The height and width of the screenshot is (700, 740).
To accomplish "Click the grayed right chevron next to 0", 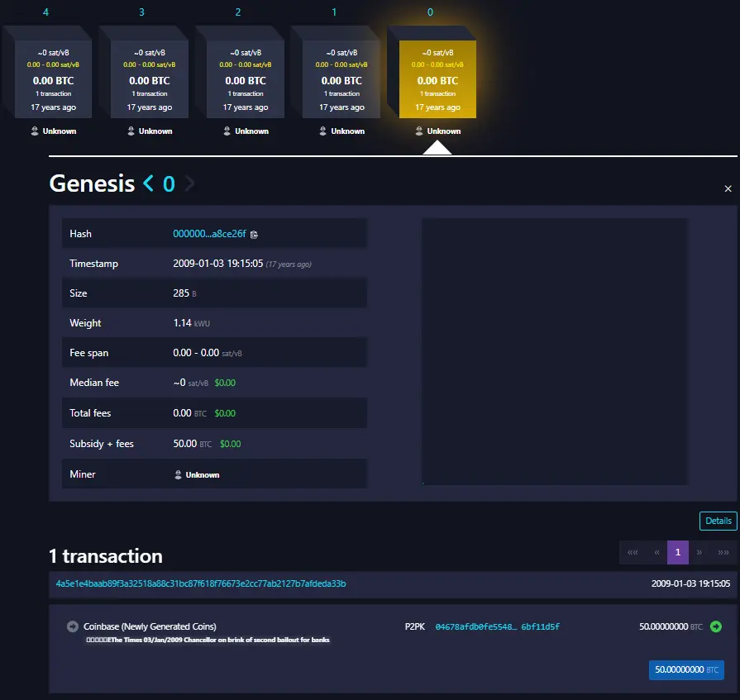I will tap(190, 183).
